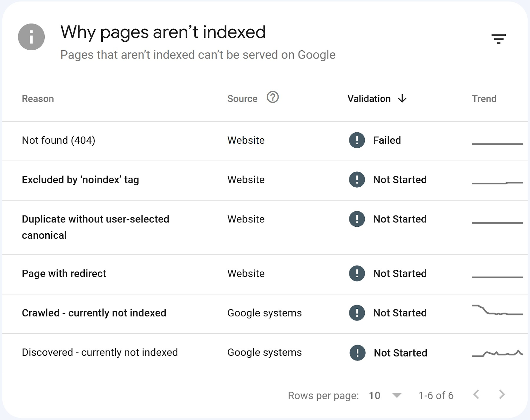Click Not Started in the Crawled row
Viewport: 530px width, 420px height.
pyautogui.click(x=400, y=313)
